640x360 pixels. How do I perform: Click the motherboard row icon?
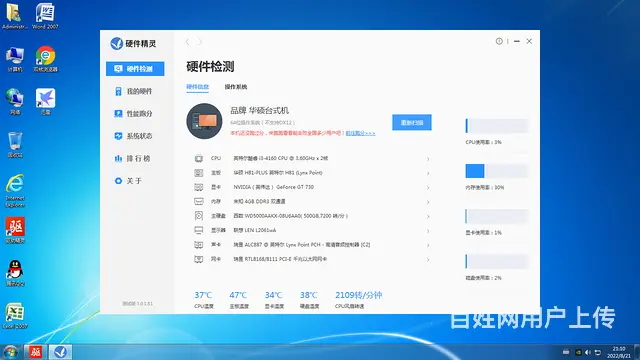tap(199, 173)
